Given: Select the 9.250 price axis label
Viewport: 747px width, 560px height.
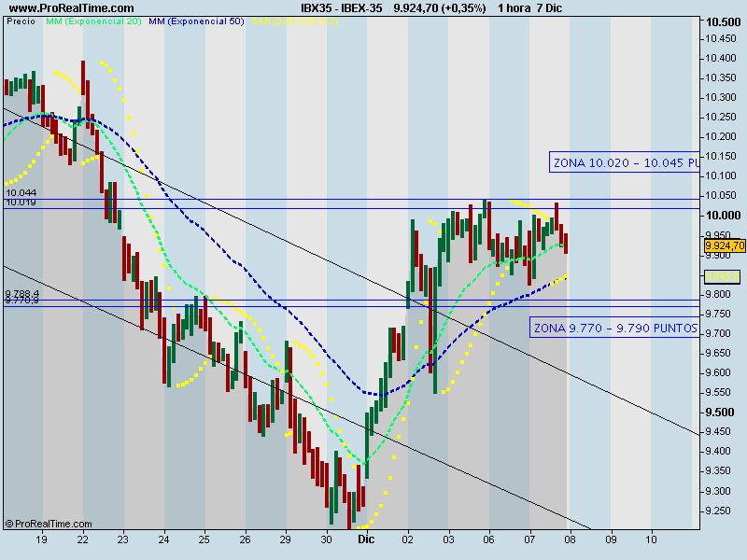Looking at the screenshot, I should (718, 511).
